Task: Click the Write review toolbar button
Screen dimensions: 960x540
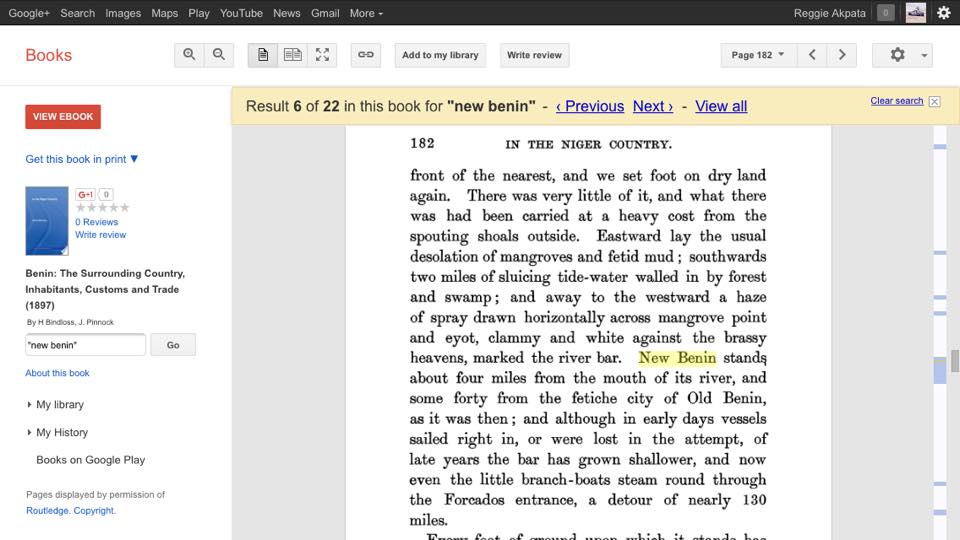Action: click(x=534, y=55)
